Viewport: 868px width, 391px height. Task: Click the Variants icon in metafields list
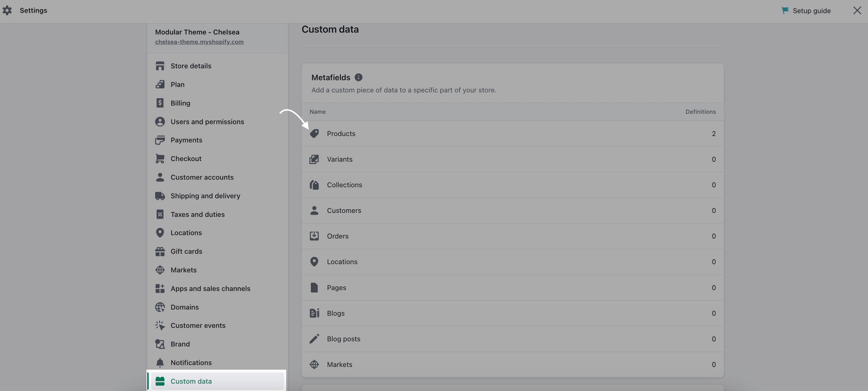pos(314,159)
